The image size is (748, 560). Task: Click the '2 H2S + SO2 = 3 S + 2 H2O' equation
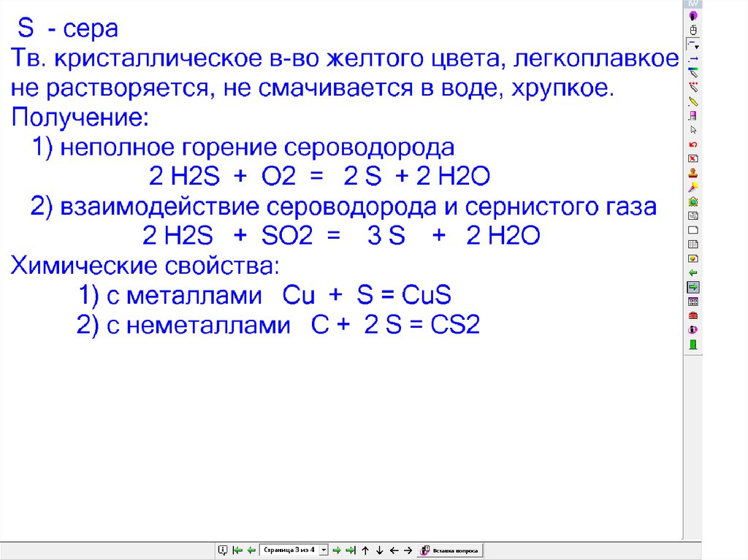pos(341,236)
